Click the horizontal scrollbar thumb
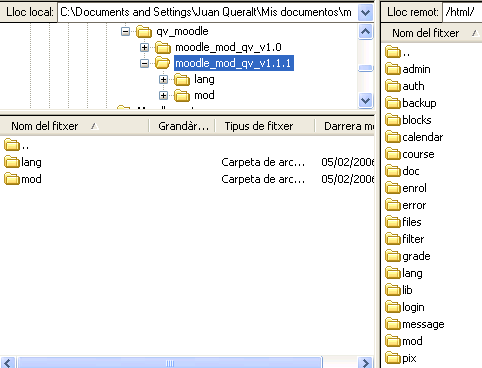This screenshot has height=368, width=482. point(170,363)
